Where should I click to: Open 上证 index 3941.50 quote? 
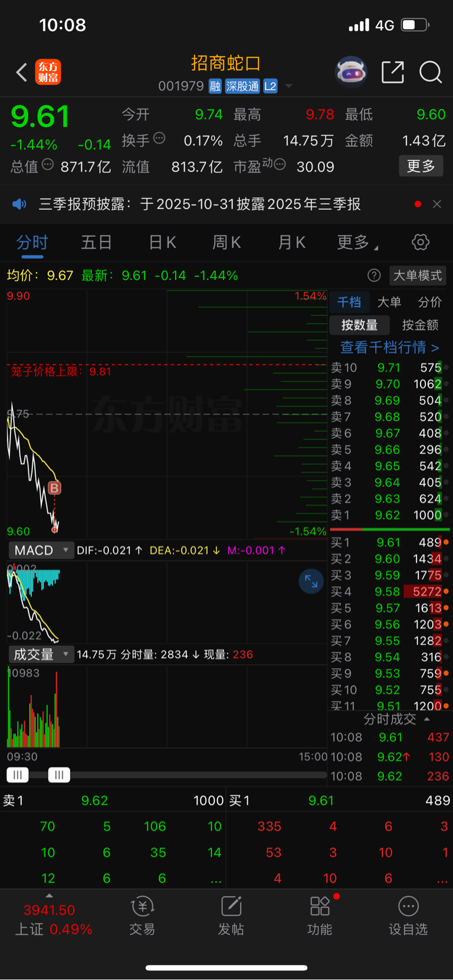53,919
